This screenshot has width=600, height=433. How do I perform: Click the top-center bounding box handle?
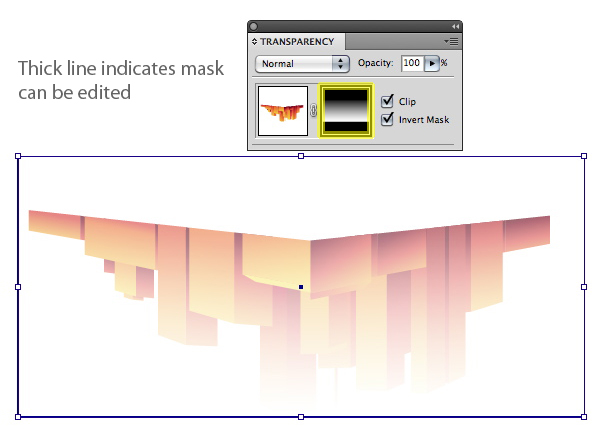pyautogui.click(x=301, y=156)
